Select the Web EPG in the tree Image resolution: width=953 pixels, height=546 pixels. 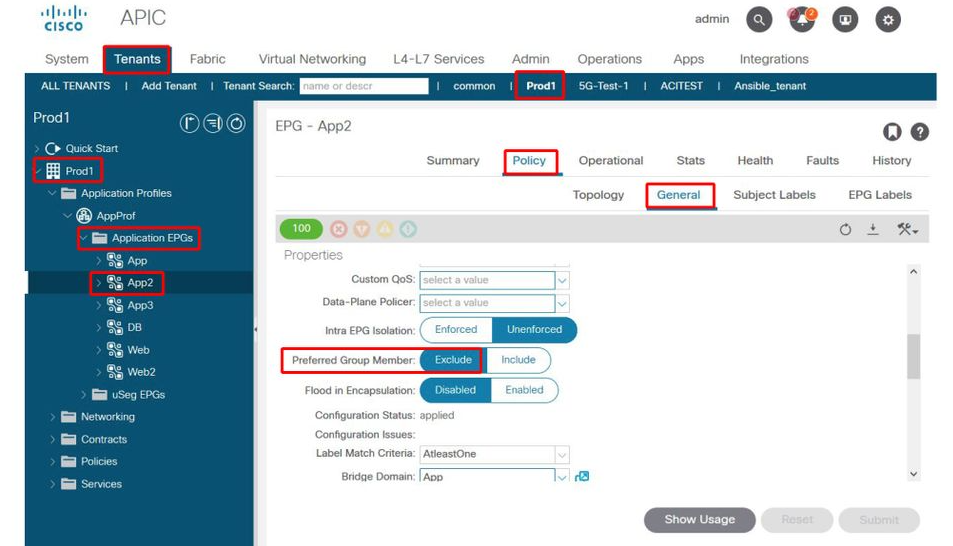pos(139,350)
